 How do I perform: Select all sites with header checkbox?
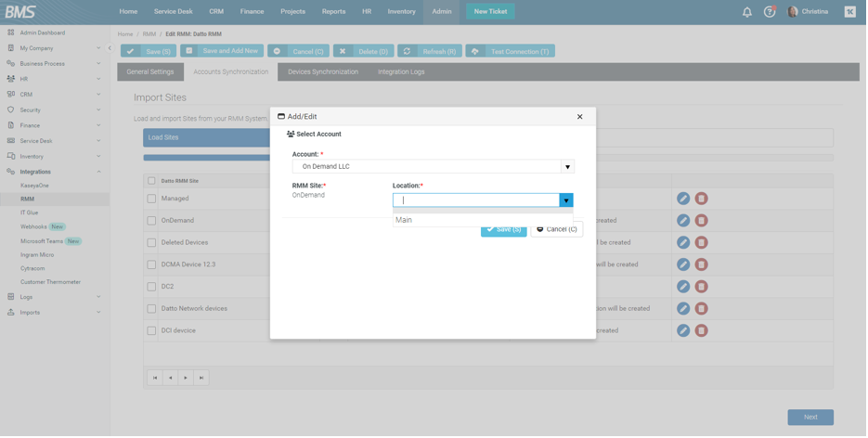tap(151, 182)
